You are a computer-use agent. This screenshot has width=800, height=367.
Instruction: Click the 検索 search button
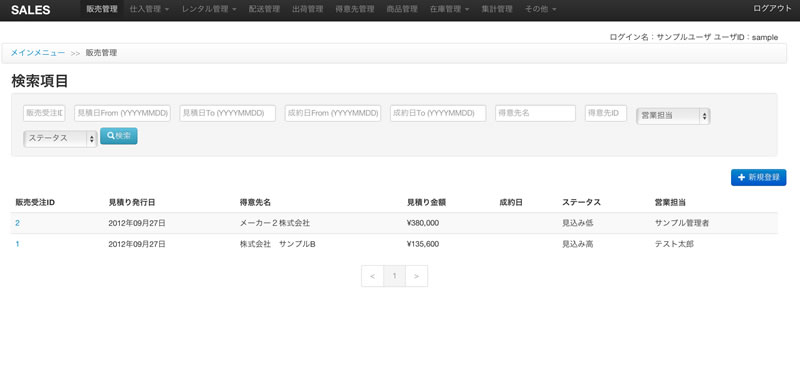[118, 136]
